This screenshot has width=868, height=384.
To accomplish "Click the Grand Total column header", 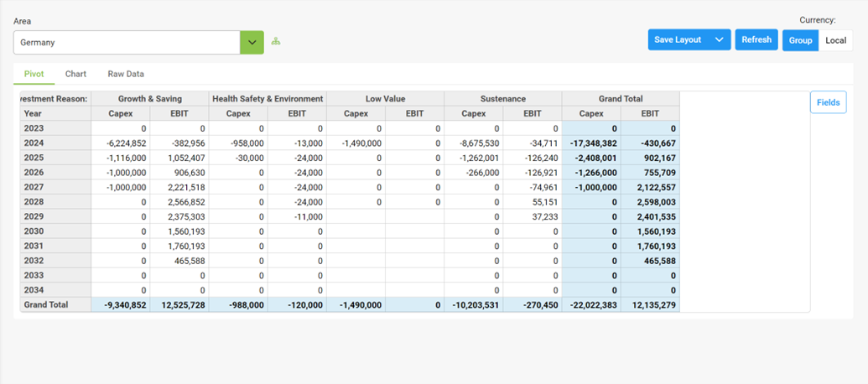I will [621, 98].
